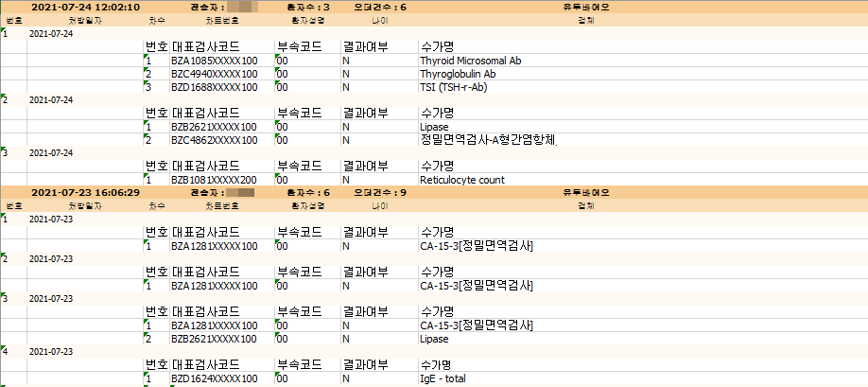
Task: Select the Thyroglobulin Ab row
Action: point(458,74)
